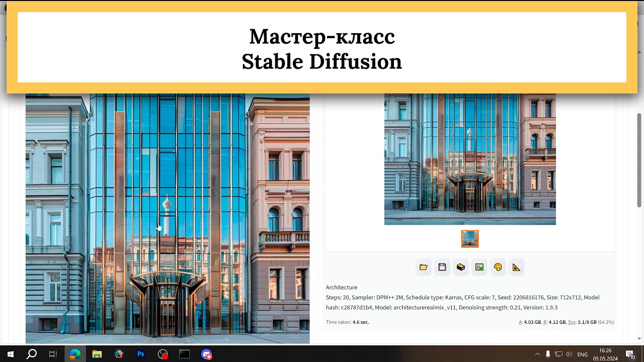The image size is (644, 362).
Task: Click the 'Seed: 2206816176' generation info text
Action: [x=521, y=297]
